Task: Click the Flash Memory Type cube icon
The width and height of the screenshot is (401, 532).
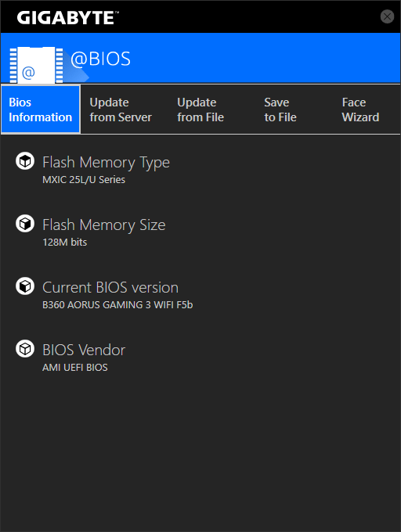Action: click(x=25, y=161)
